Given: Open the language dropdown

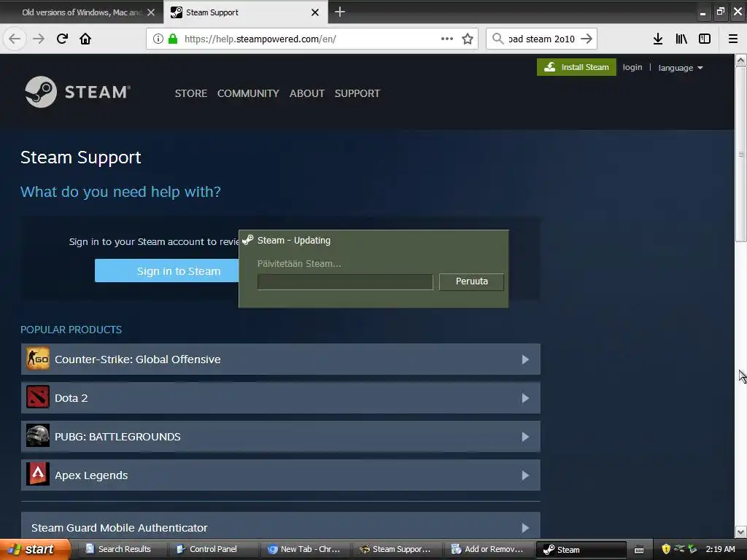Looking at the screenshot, I should pos(681,68).
